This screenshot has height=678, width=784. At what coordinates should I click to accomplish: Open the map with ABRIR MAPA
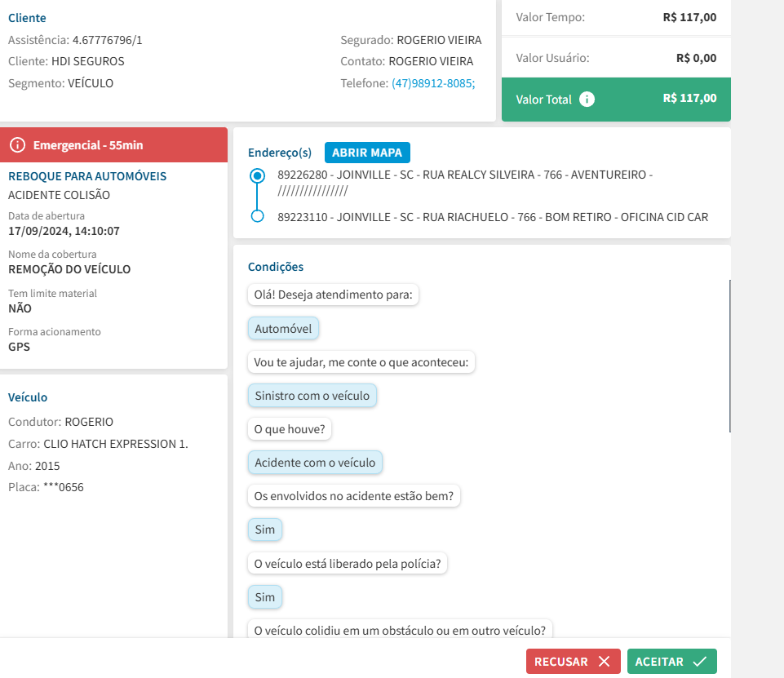(367, 153)
